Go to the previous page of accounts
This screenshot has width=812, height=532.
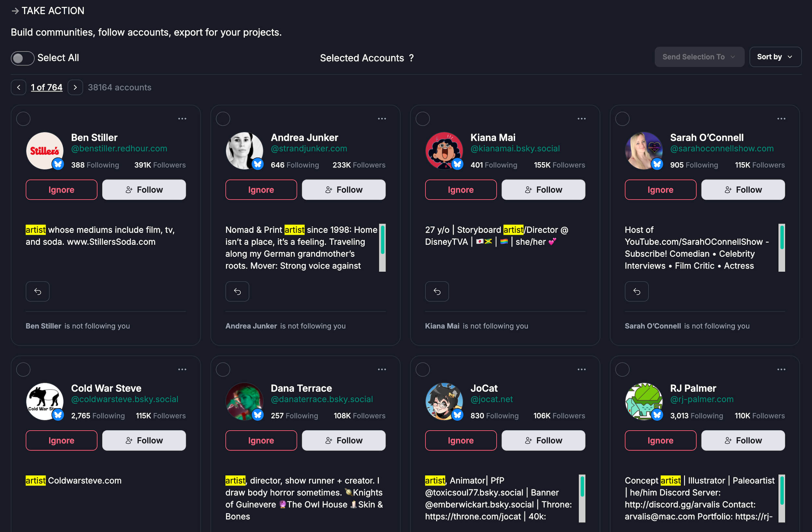coord(19,87)
